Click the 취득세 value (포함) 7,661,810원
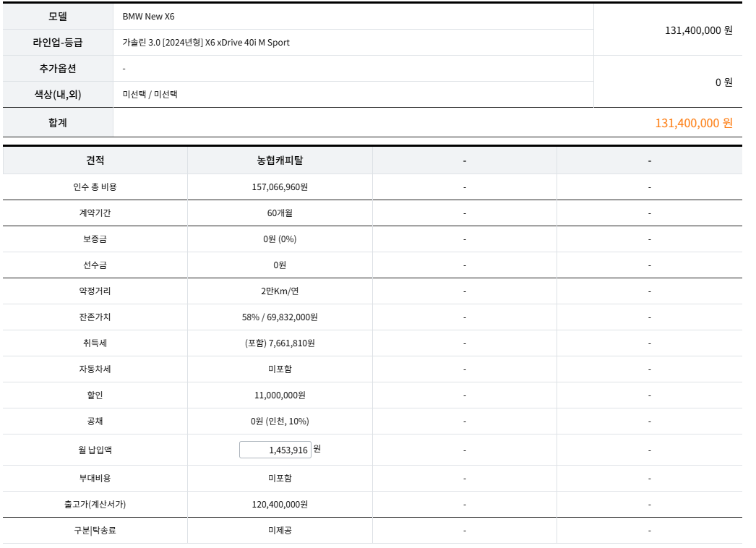 coord(280,343)
